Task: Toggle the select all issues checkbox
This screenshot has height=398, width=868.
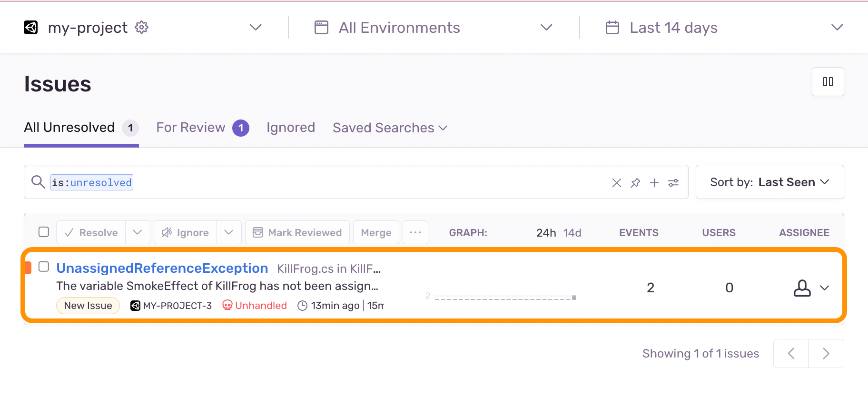Action: click(44, 232)
